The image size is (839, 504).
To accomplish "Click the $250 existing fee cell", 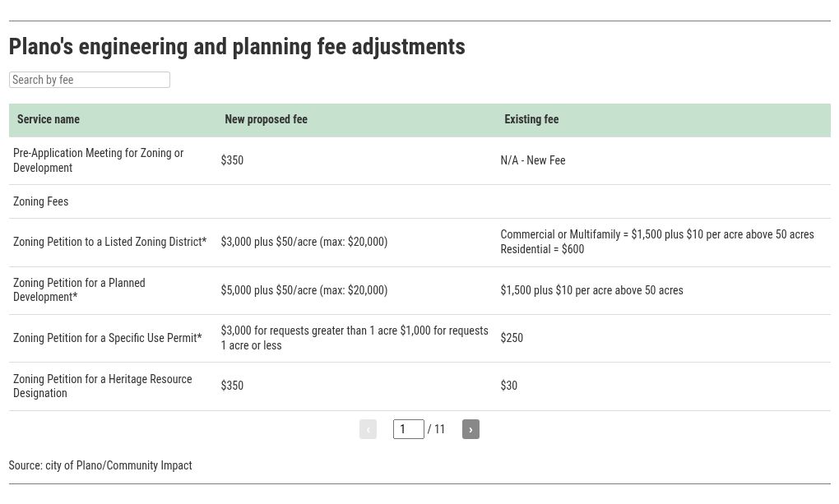I will pyautogui.click(x=512, y=338).
